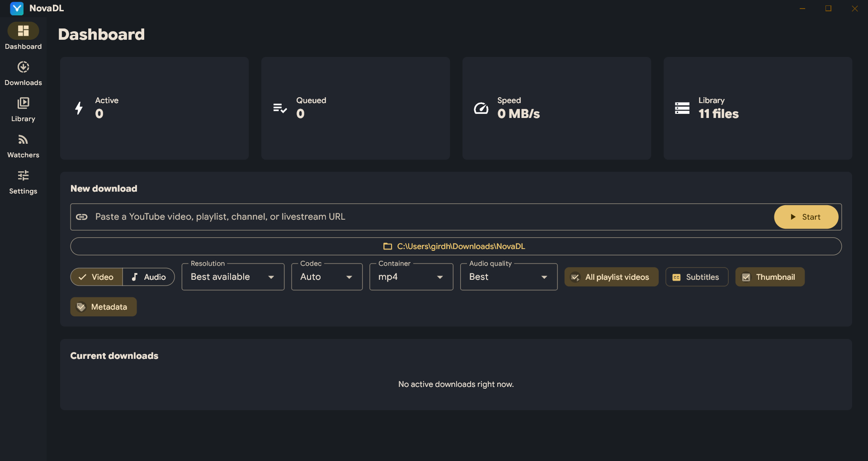Go to Library label in sidebar
The image size is (868, 461).
[x=23, y=119]
